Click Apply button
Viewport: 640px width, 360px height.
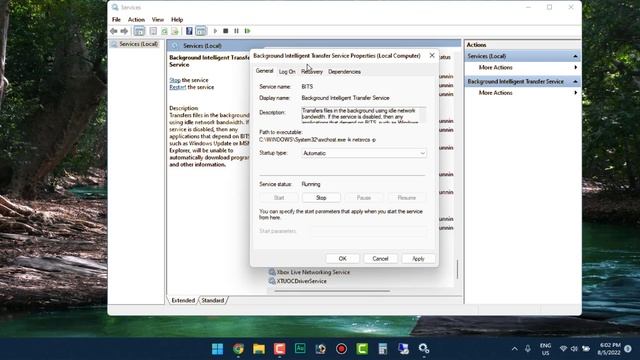coord(418,259)
